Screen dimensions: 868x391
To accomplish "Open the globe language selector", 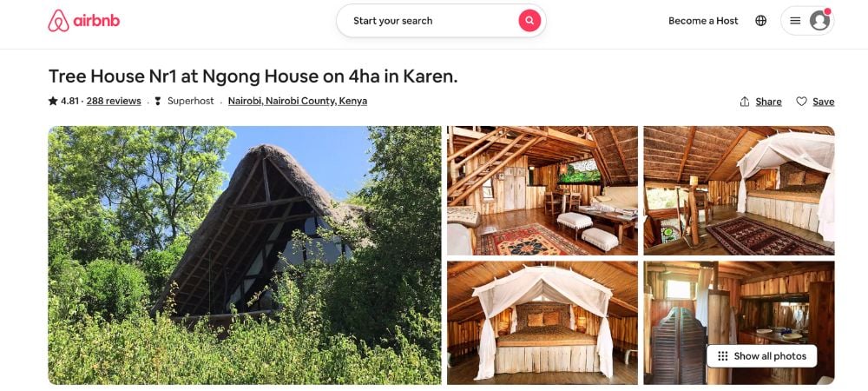I will coord(761,21).
